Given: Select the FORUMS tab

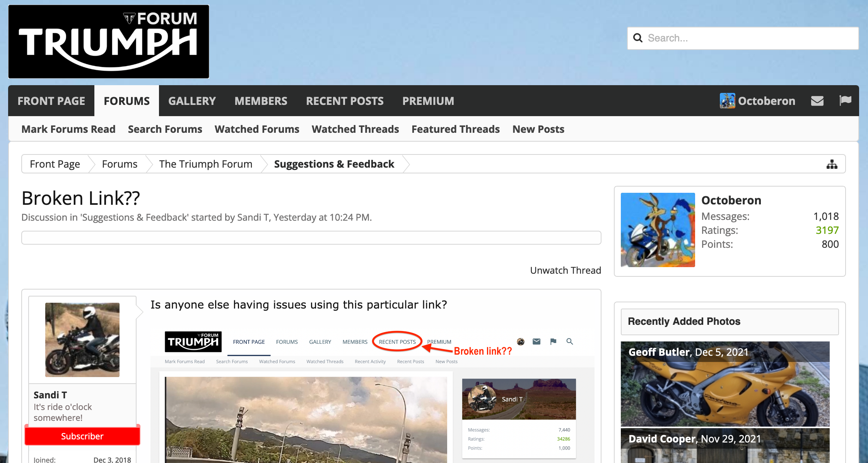Looking at the screenshot, I should 126,101.
